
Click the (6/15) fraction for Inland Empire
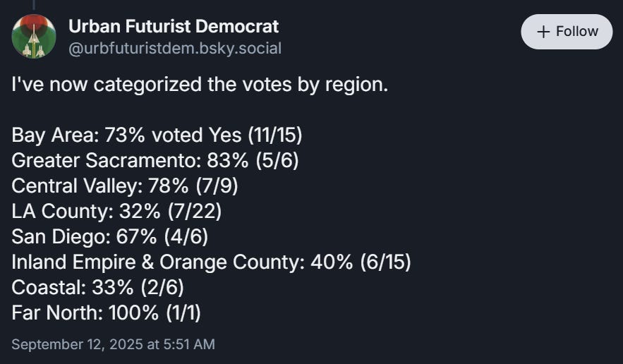(385, 262)
